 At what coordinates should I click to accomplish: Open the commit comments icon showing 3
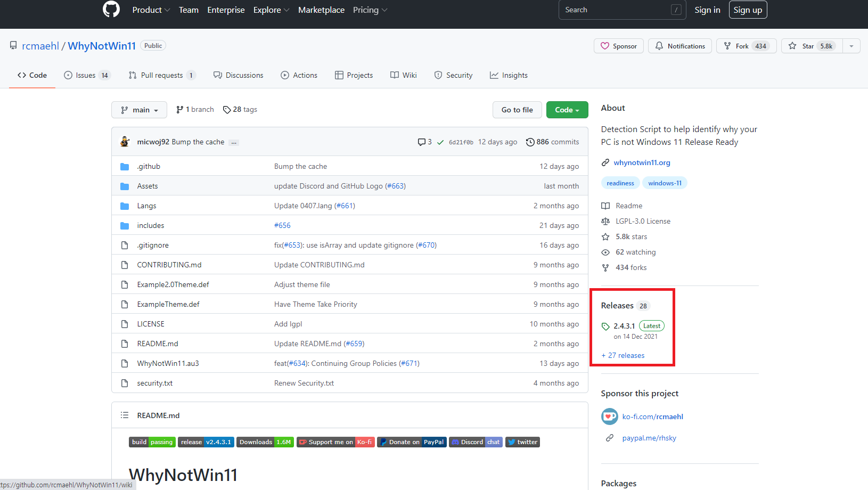click(424, 142)
